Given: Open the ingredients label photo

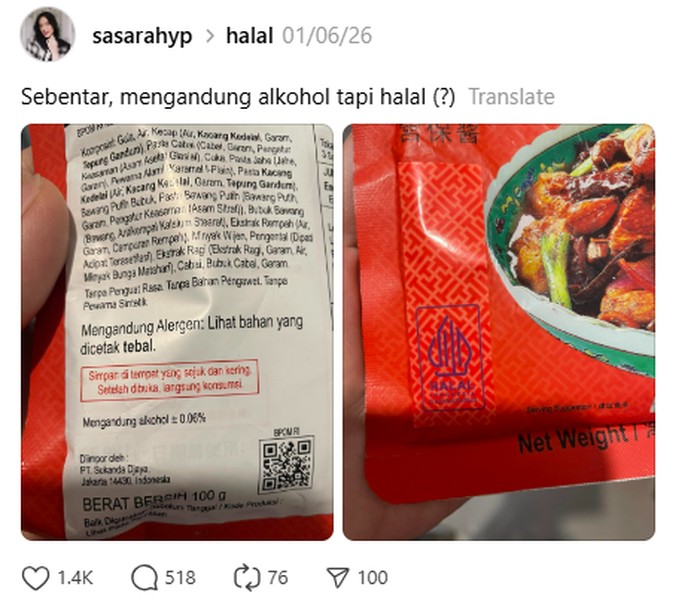Looking at the screenshot, I should pyautogui.click(x=177, y=332).
